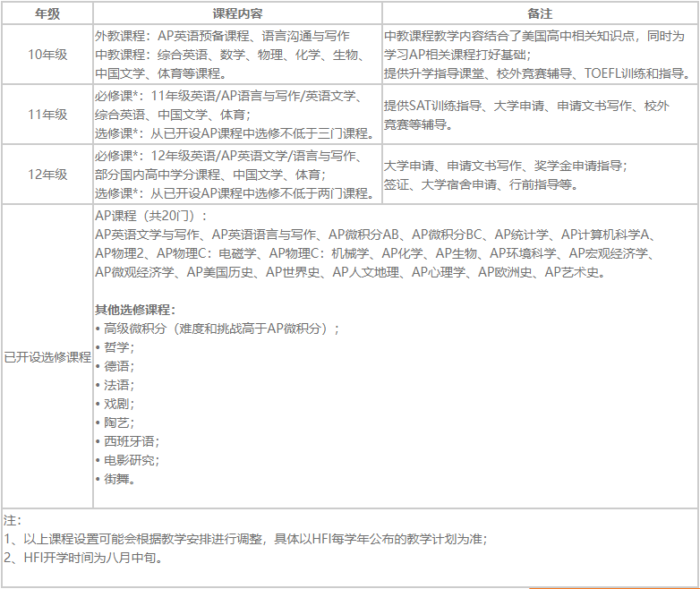Click the 备注 column header
700x589 pixels.
click(x=540, y=13)
